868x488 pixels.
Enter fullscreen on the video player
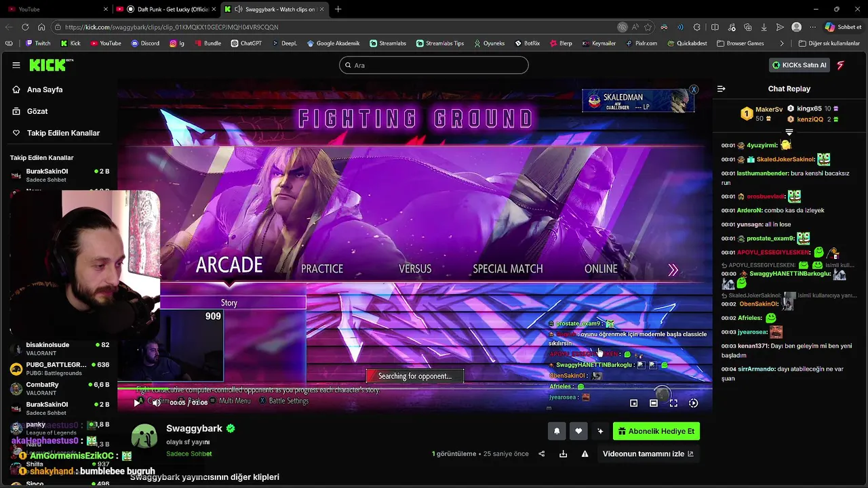coord(673,403)
